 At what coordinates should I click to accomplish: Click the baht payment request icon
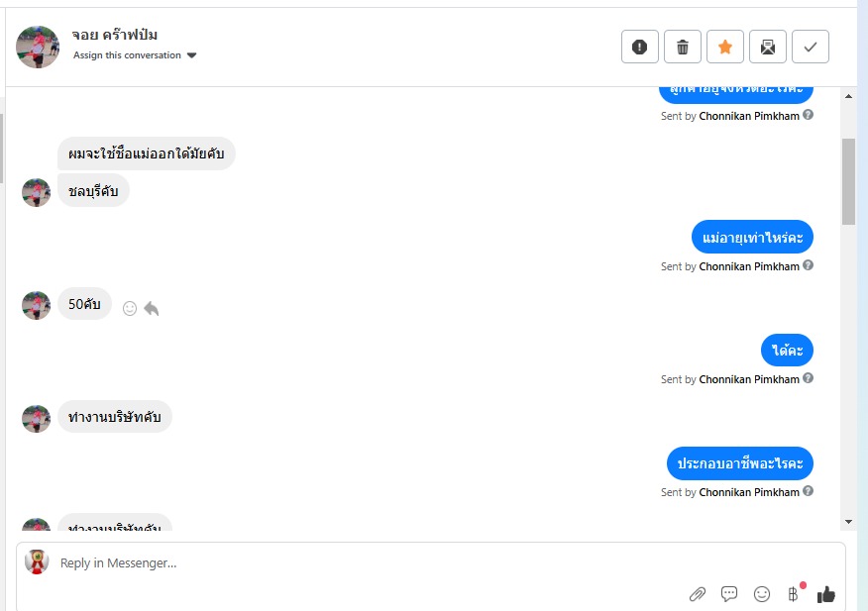(793, 594)
